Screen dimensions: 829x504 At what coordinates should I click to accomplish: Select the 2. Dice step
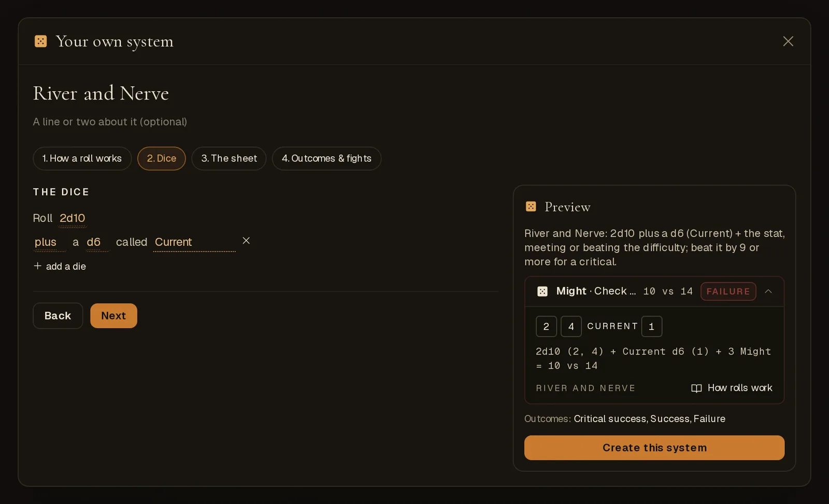[x=162, y=159]
